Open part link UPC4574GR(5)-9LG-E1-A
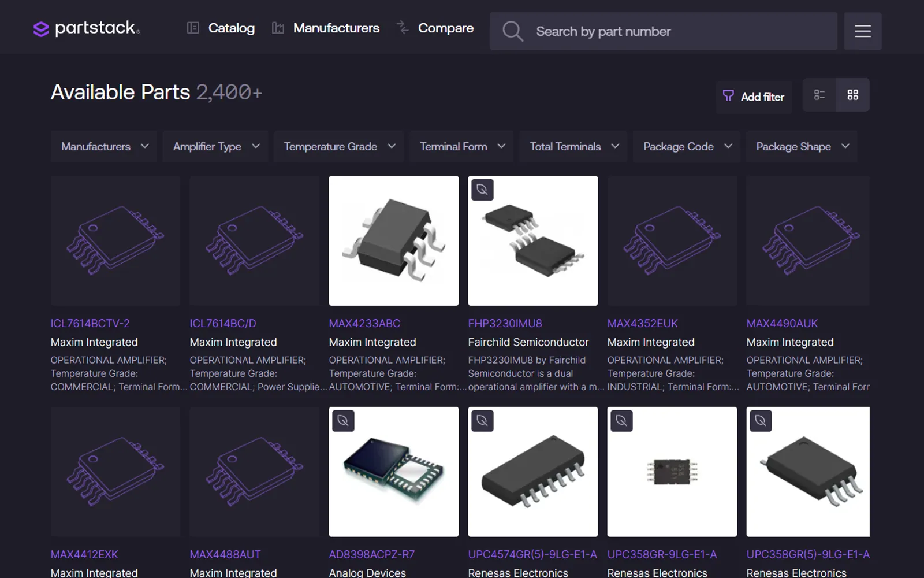This screenshot has width=924, height=578. (x=532, y=554)
